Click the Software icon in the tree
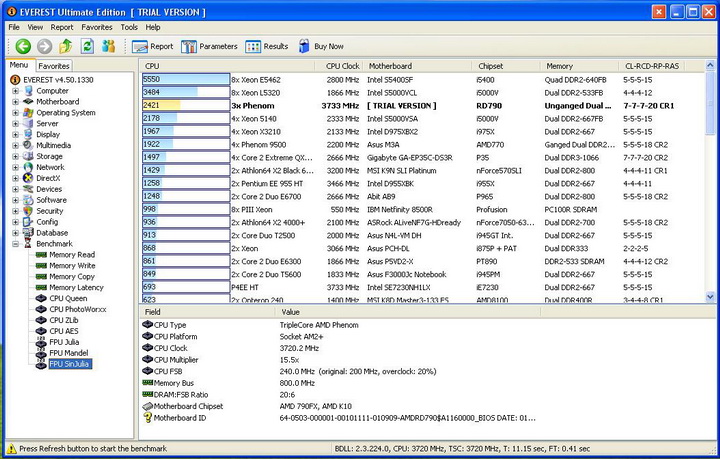Image resolution: width=720 pixels, height=459 pixels. [28, 200]
